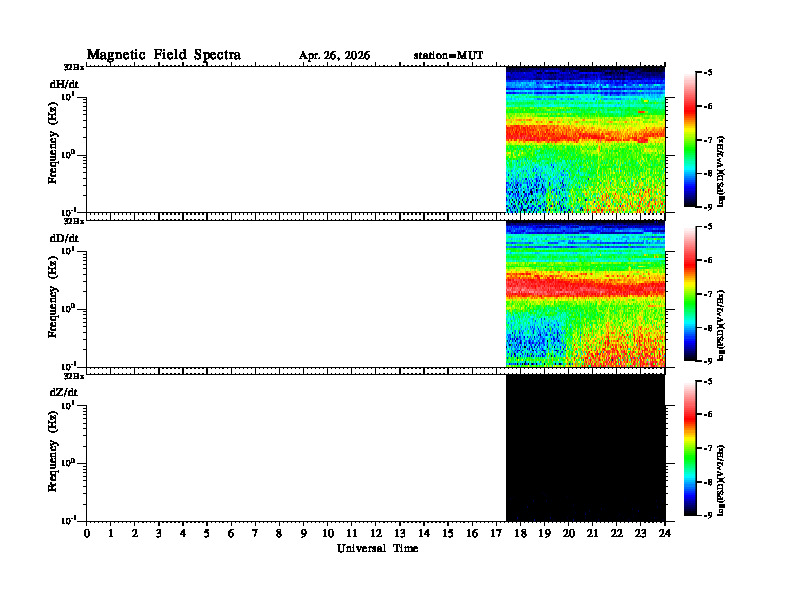Screen dimensions: 792x612
Task: Click the "Universal Time" axis label
Action: 377,548
